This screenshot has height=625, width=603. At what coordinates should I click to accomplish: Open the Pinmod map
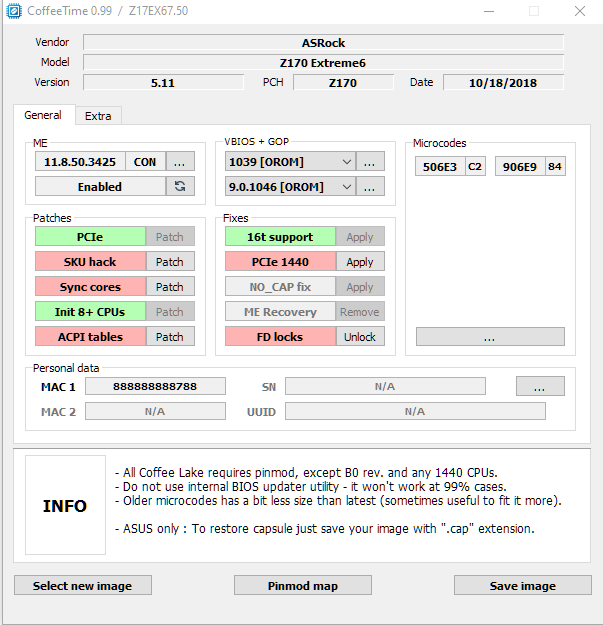[303, 586]
